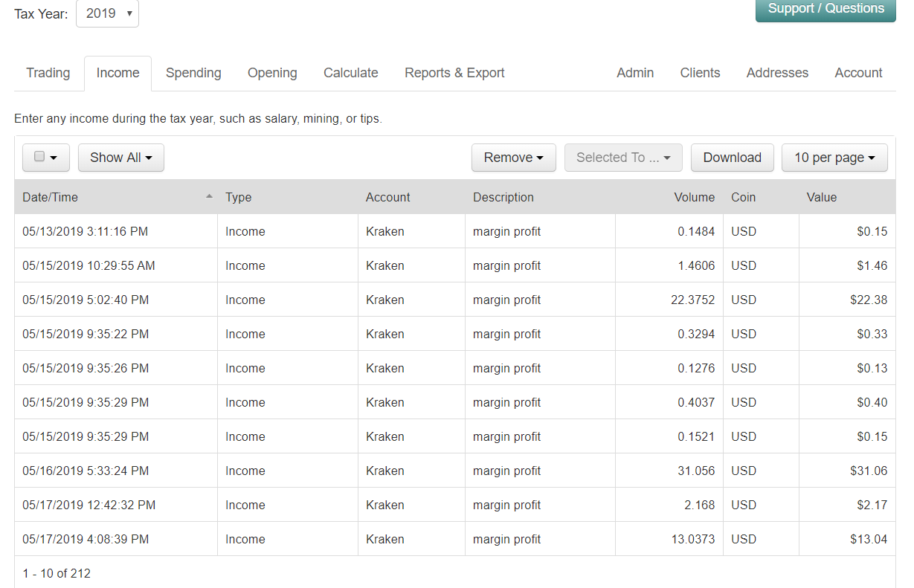Expand the Show All filter dropdown

click(120, 158)
